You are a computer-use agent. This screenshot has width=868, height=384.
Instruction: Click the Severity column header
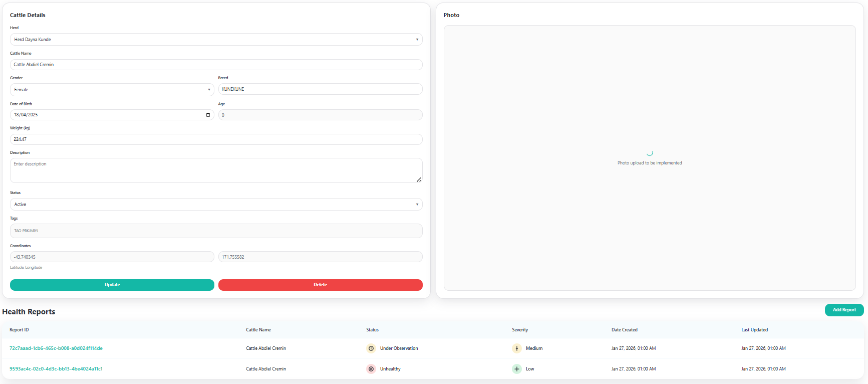coord(520,330)
